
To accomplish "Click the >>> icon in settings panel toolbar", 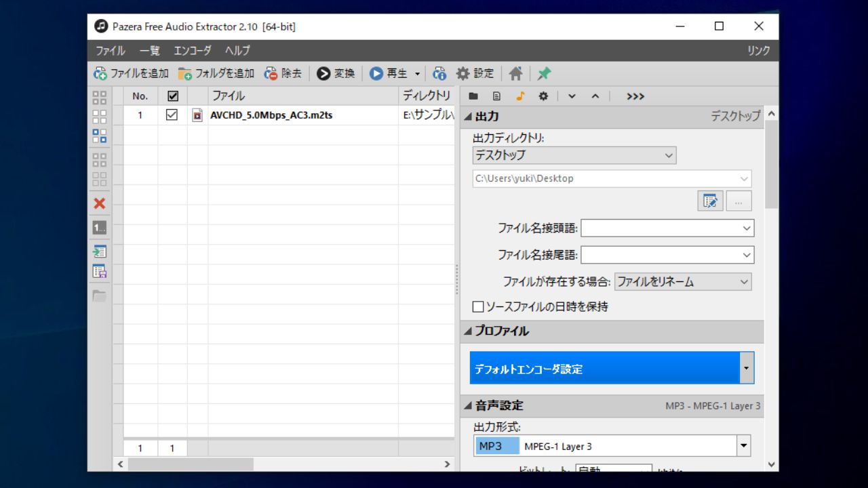I will 635,96.
